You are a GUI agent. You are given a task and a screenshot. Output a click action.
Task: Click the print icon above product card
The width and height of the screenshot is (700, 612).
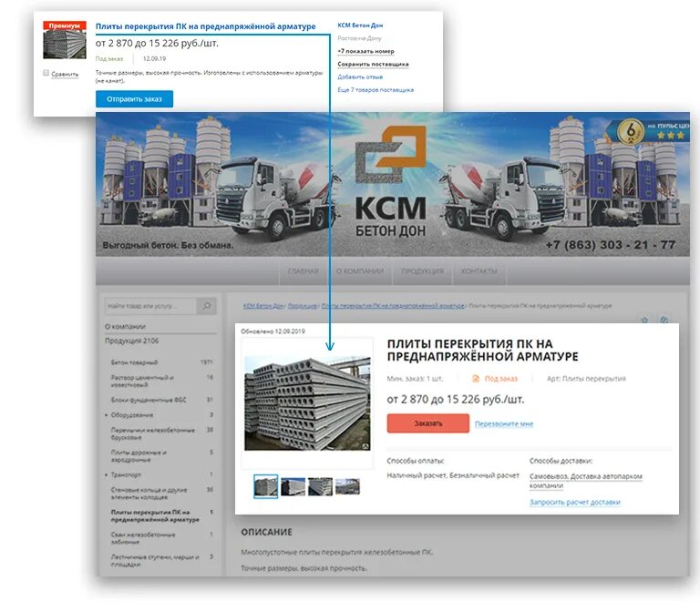(664, 320)
